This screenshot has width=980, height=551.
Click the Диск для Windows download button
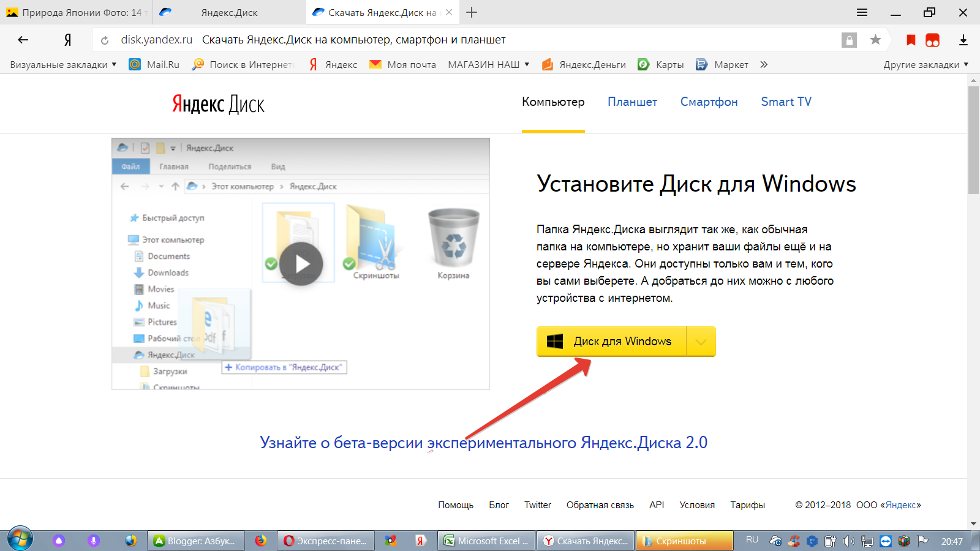pyautogui.click(x=611, y=342)
